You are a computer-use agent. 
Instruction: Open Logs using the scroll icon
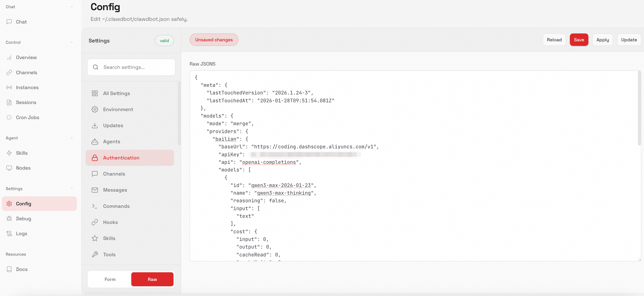click(x=9, y=233)
